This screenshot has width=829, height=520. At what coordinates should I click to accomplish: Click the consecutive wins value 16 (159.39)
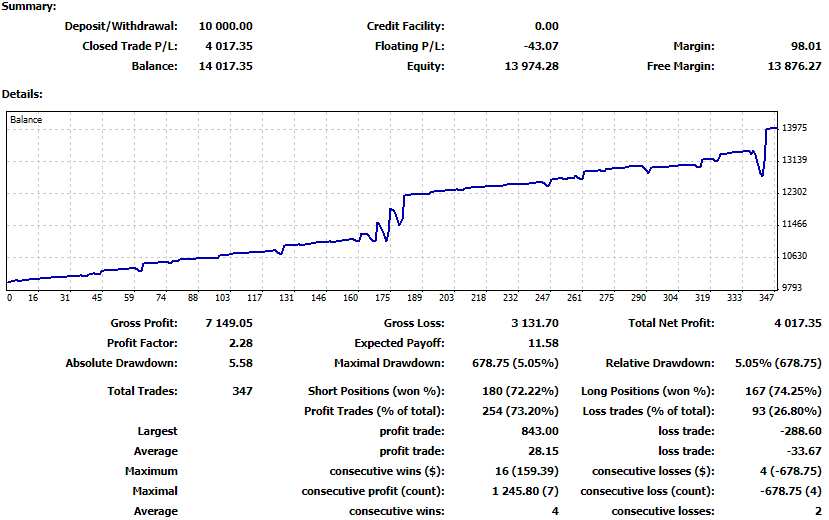pos(527,471)
